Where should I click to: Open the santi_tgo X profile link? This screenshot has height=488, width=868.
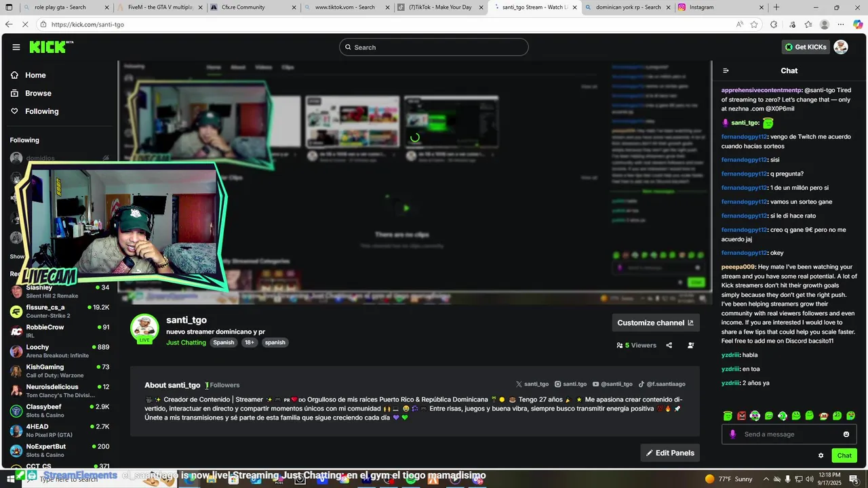532,384
